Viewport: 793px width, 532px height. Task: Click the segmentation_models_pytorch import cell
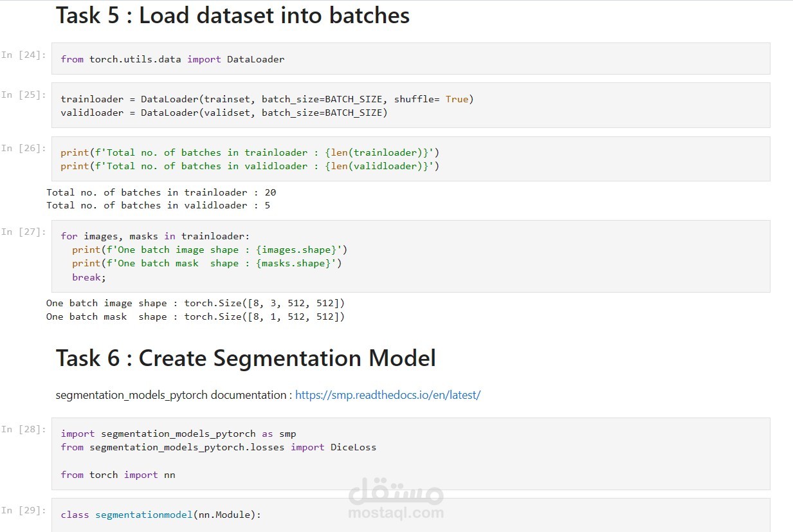click(x=410, y=454)
